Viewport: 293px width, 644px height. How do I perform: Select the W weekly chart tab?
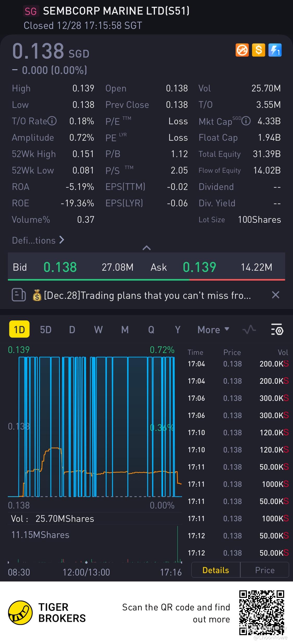(x=98, y=330)
